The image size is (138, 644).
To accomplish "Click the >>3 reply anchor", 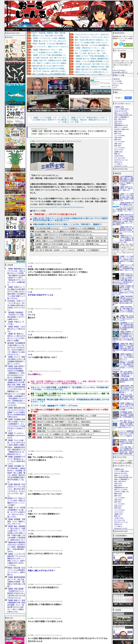I will pos(30,454).
